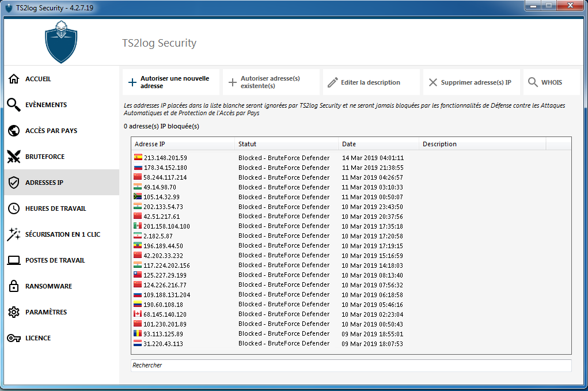Screen dimensions: 588x391
Task: Click the shield check icon for Adresses IP
Action: (x=14, y=183)
